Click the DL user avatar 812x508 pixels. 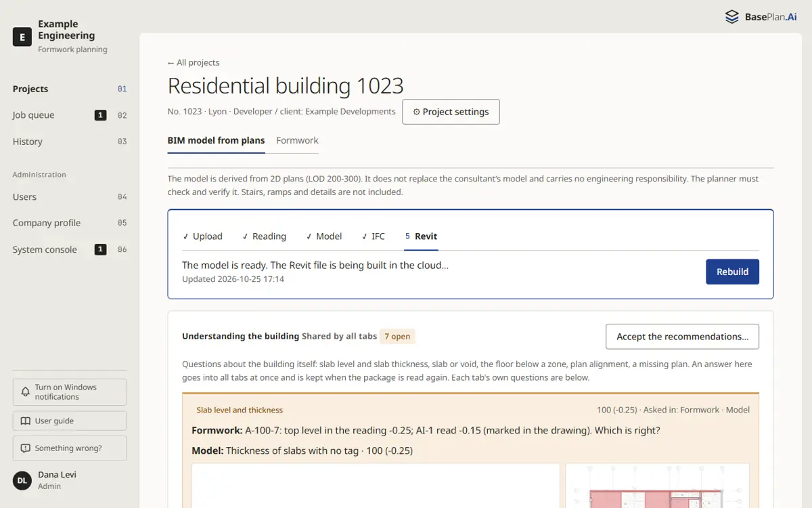point(22,480)
